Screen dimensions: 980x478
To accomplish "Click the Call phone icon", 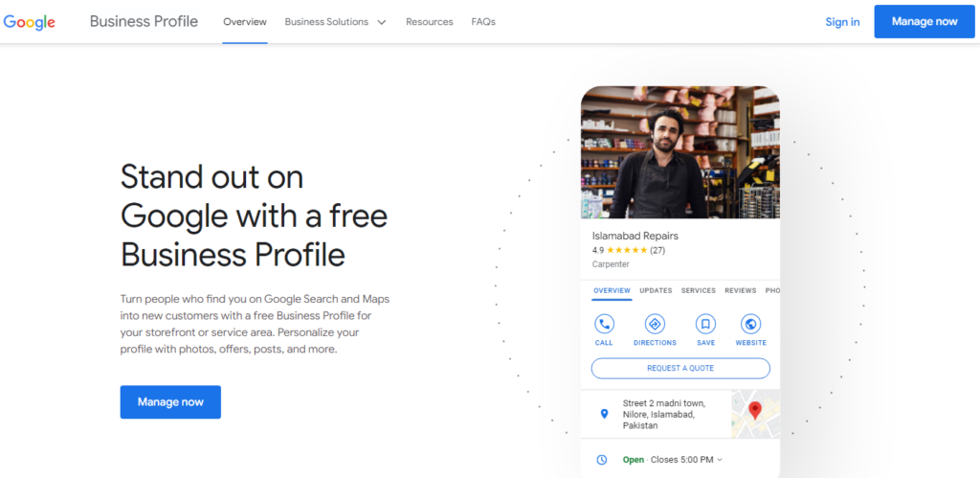I will [x=604, y=324].
